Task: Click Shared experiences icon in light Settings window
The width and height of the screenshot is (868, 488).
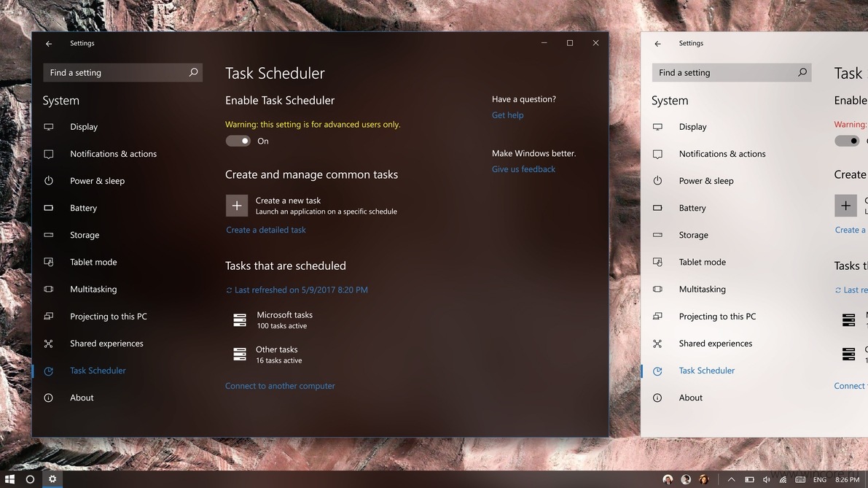Action: click(x=657, y=344)
